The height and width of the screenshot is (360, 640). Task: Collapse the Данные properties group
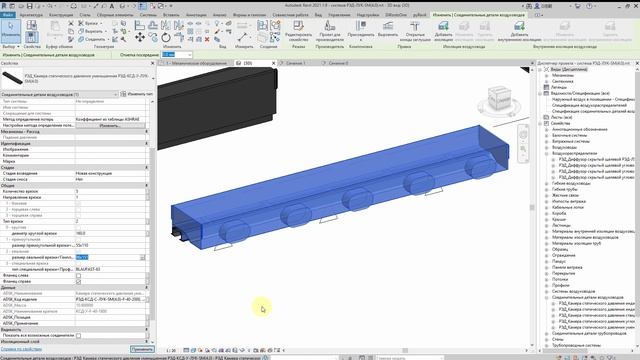click(x=147, y=287)
